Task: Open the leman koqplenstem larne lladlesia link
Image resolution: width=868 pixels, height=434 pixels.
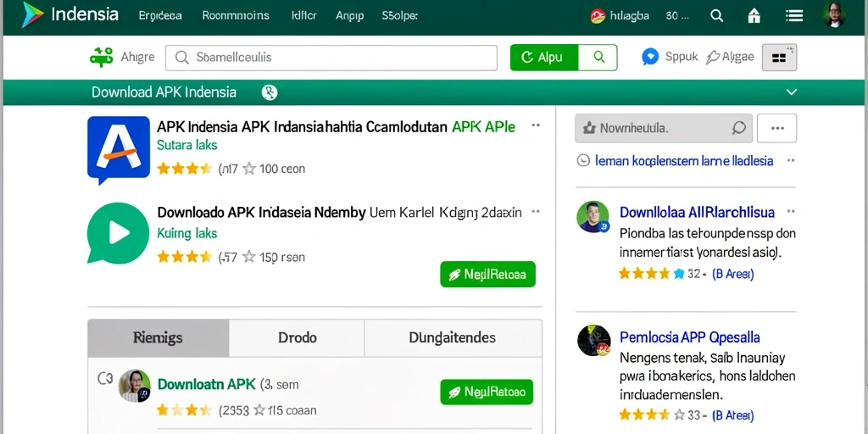Action: (x=684, y=161)
